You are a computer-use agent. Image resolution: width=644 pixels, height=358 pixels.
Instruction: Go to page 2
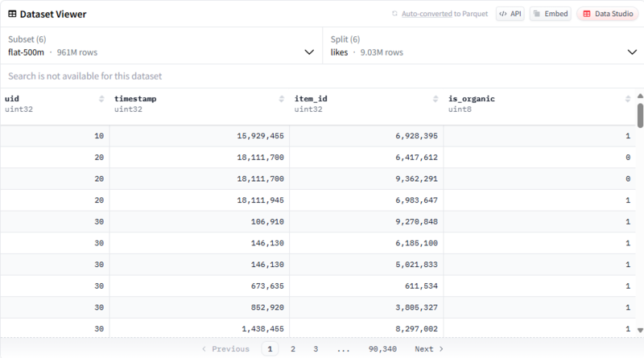293,349
